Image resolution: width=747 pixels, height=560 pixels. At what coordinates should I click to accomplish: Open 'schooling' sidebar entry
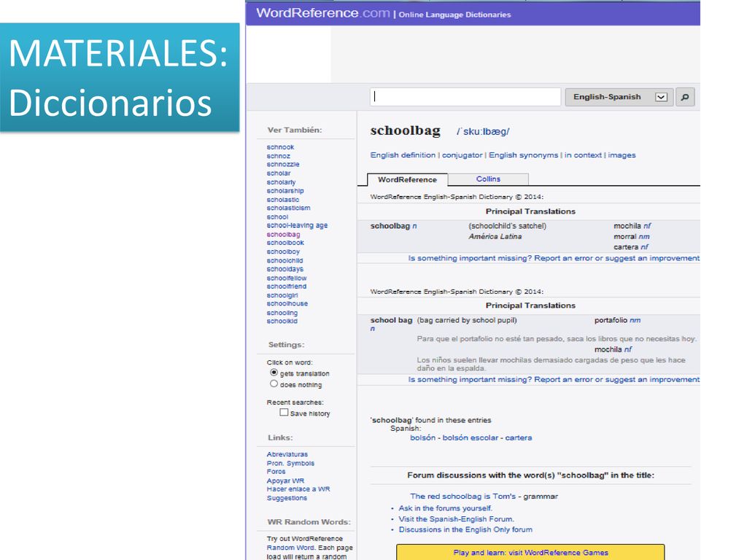[282, 313]
